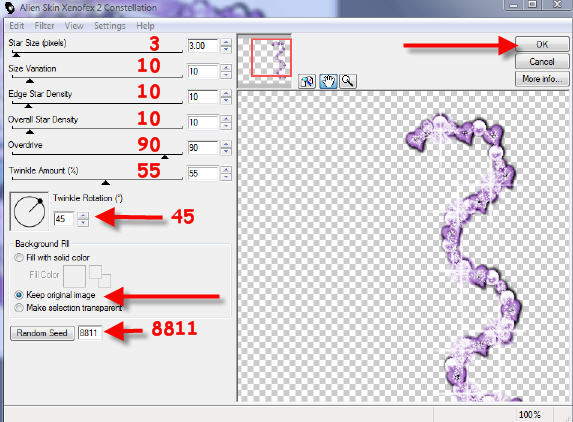
Task: Click the preview navigator thumbnail
Action: point(271,58)
